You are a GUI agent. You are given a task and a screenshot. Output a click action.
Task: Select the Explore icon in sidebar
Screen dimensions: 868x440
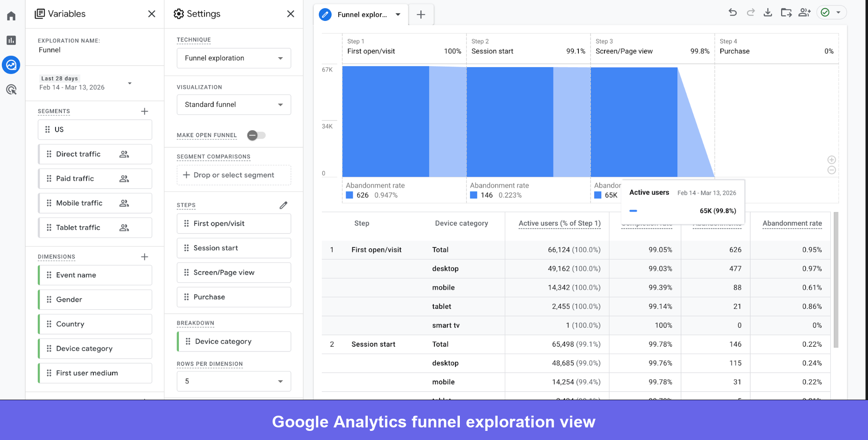coord(10,65)
